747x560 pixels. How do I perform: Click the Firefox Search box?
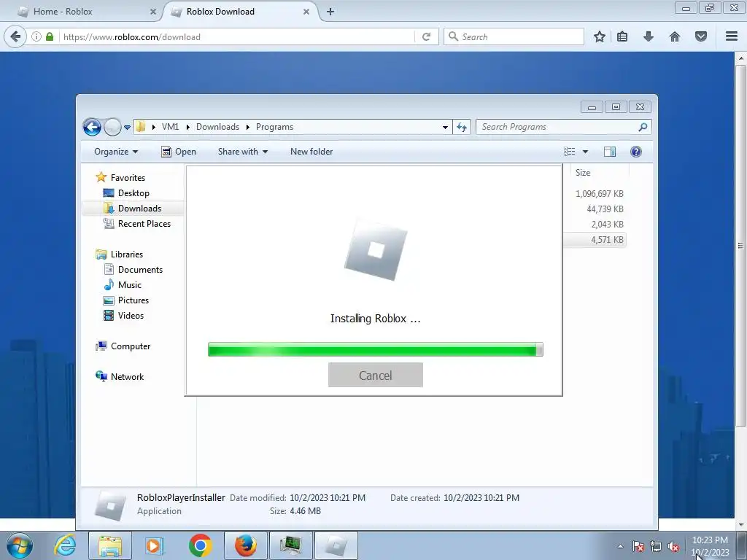pos(514,36)
